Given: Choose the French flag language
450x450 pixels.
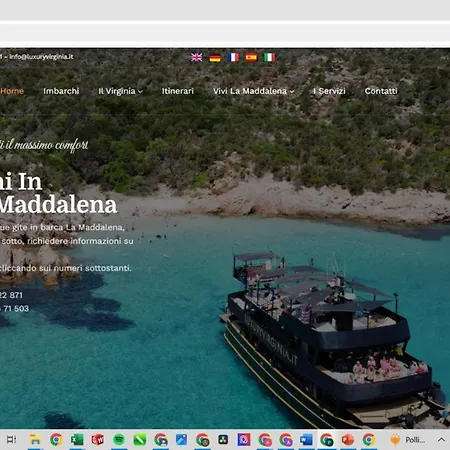Looking at the screenshot, I should tap(233, 57).
